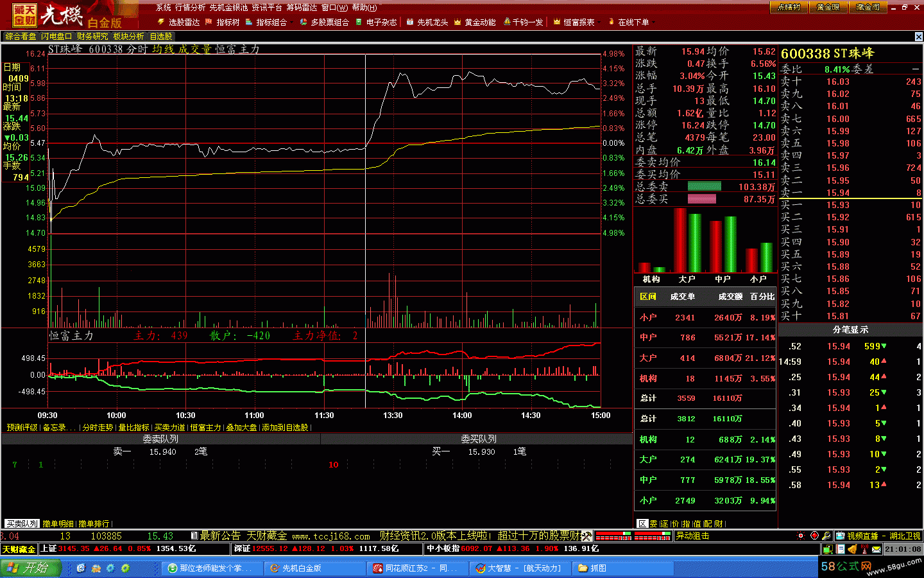Select the 买卖队列 bottom tab
This screenshot has width=924, height=578.
click(x=22, y=523)
